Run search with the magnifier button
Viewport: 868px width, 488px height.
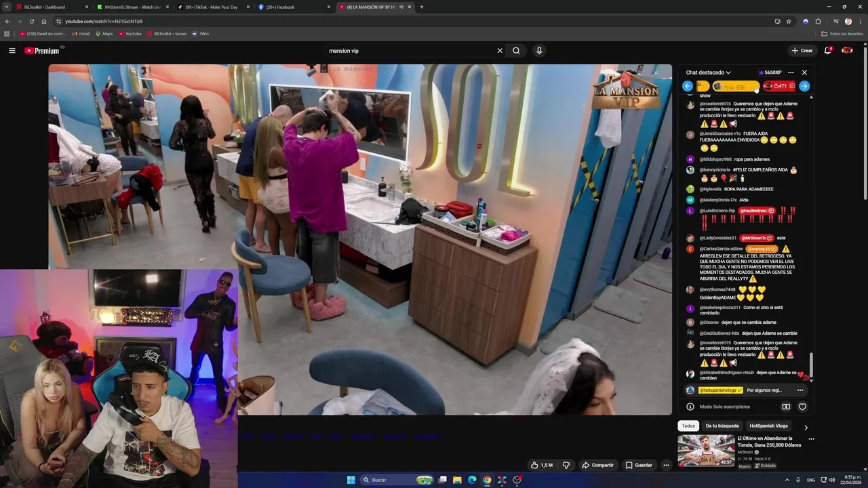(x=516, y=51)
